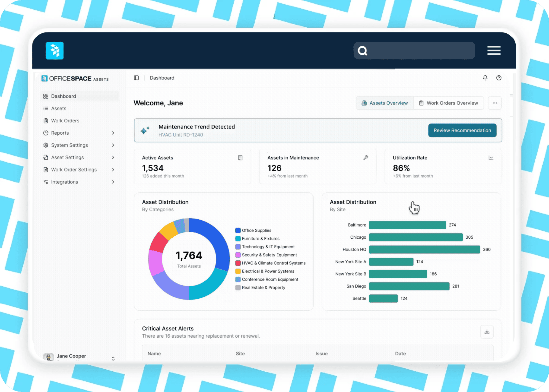Open the hamburger menu in the top bar
Viewport: 549px width, 392px height.
tap(494, 51)
